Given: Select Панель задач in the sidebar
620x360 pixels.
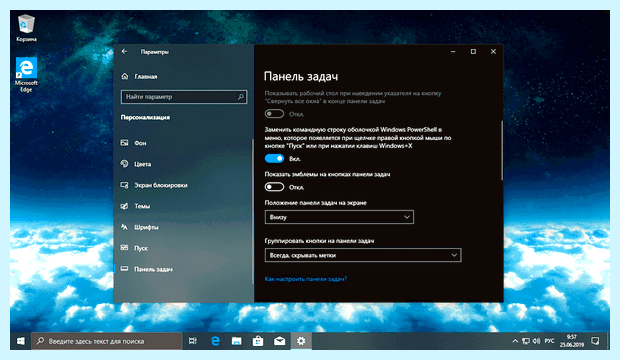Looking at the screenshot, I should tap(153, 269).
